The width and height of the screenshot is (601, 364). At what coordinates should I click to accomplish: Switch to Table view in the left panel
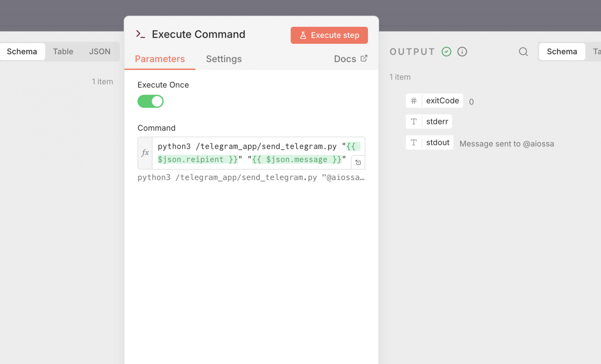pyautogui.click(x=63, y=51)
